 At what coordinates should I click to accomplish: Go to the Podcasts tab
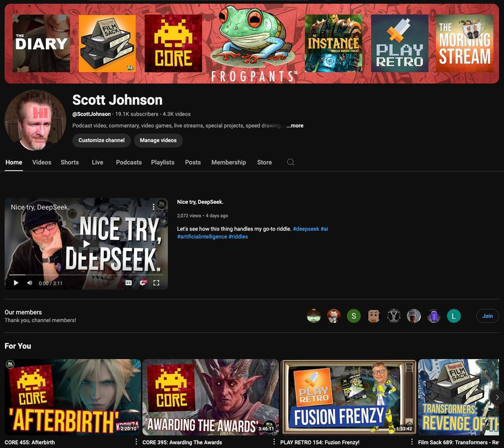coord(129,162)
